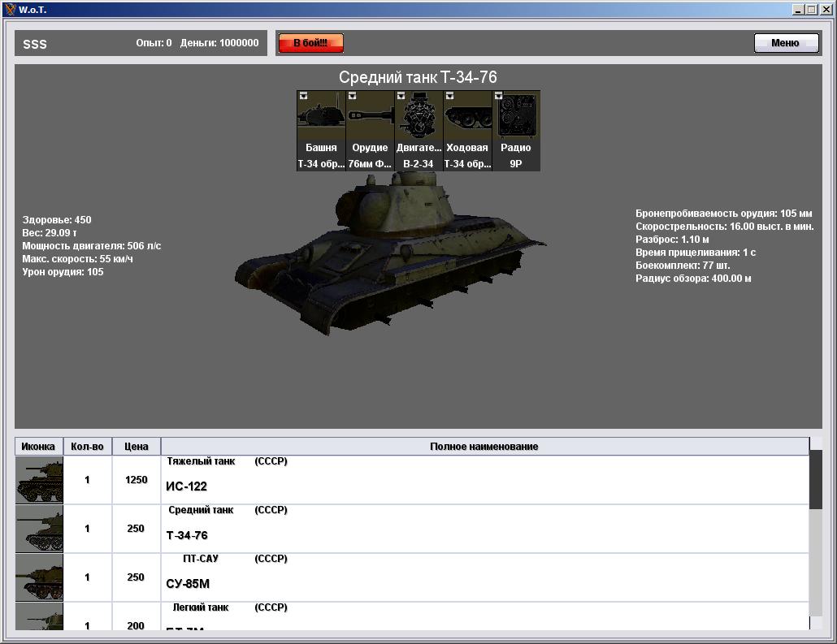The image size is (837, 644).
Task: Click the Скорострельность stat line
Action: 725,227
